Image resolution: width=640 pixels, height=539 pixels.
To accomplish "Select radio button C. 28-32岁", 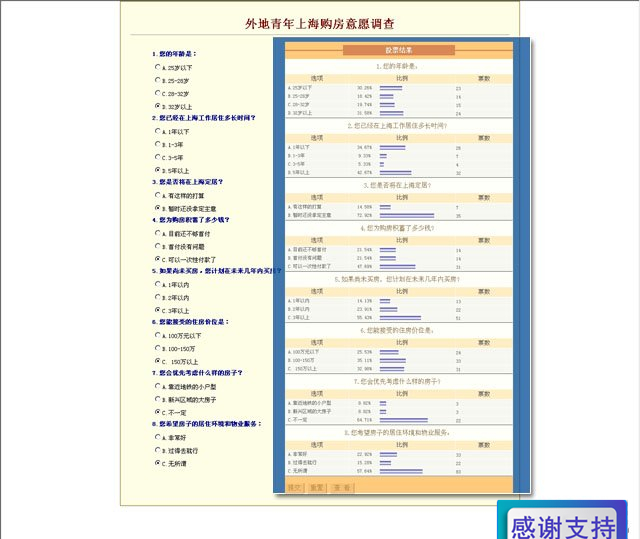I will tap(158, 93).
